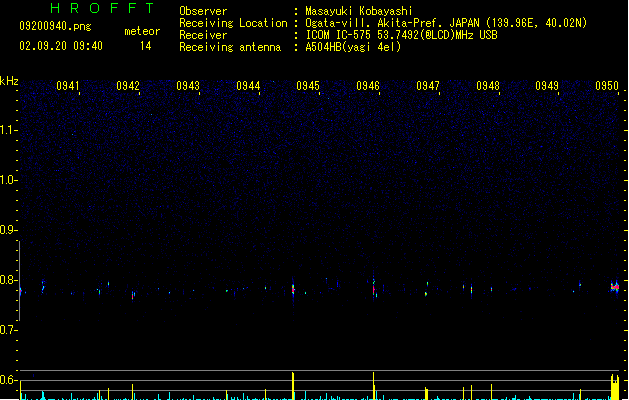Image resolution: width=629 pixels, height=400 pixels.
Task: Click the date stamp 02.09.20 09:40
Action: [x=61, y=46]
